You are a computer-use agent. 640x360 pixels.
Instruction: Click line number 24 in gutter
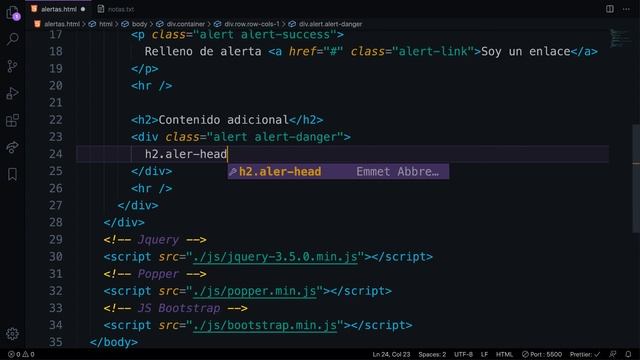coord(56,154)
